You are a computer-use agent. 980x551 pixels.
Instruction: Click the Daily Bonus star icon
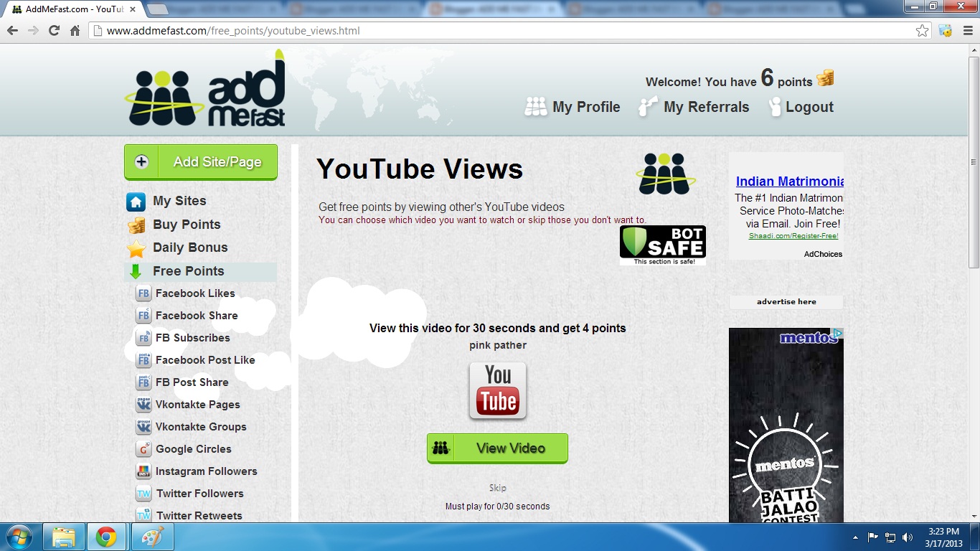pyautogui.click(x=136, y=249)
